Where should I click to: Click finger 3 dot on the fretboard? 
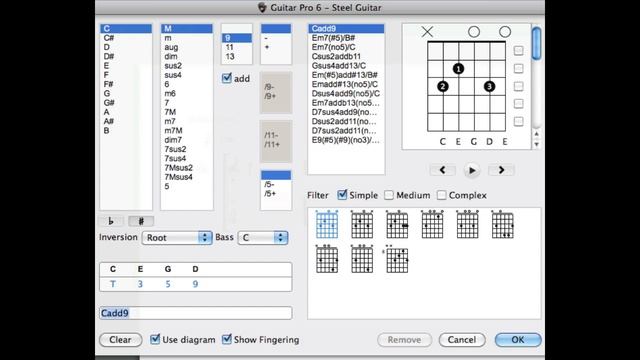(489, 87)
